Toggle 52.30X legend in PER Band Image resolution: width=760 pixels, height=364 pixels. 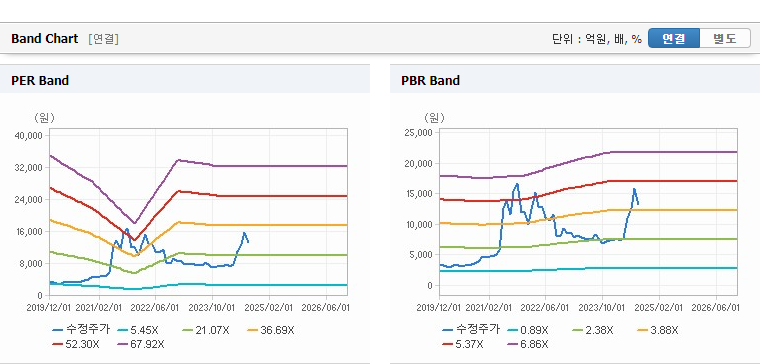pos(76,345)
